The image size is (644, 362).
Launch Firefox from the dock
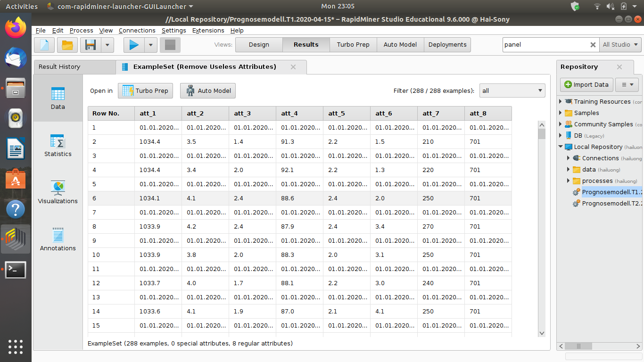pos(16,27)
